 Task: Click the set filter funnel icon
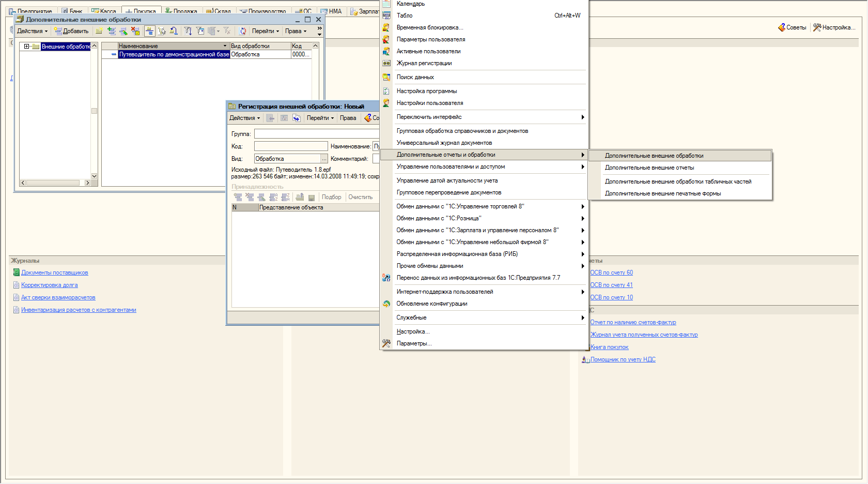tap(188, 31)
